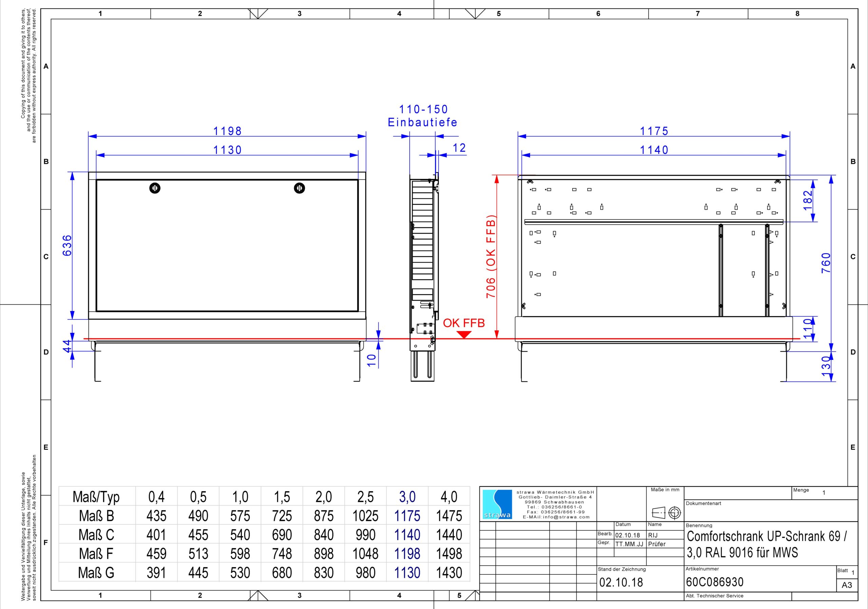Click the Maße in mm note
The width and height of the screenshot is (868, 609).
click(x=665, y=490)
